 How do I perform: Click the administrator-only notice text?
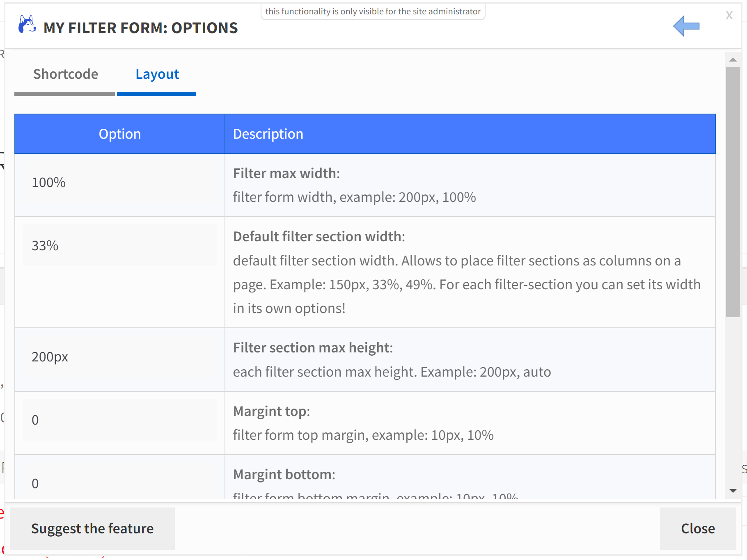click(x=373, y=11)
